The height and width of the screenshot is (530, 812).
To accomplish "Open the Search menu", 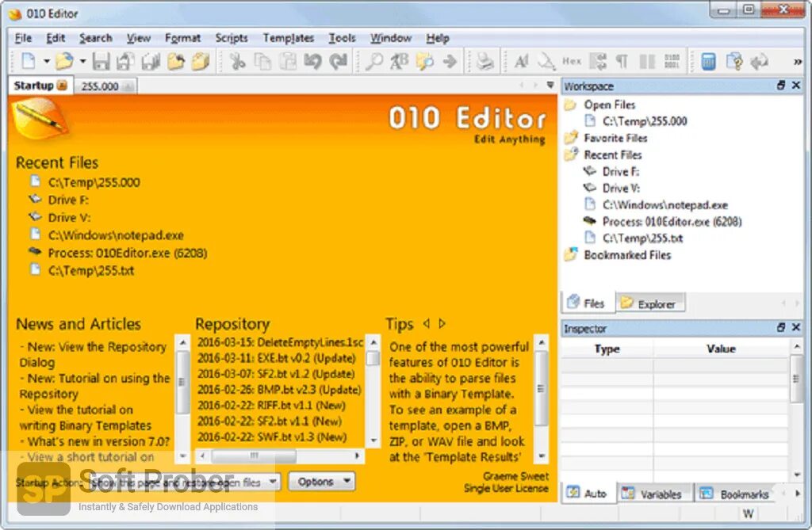I will (95, 38).
